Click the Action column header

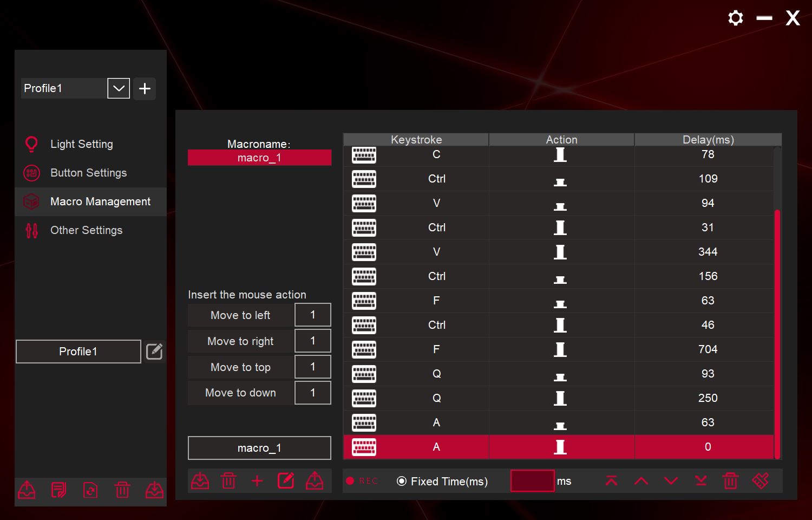click(561, 140)
